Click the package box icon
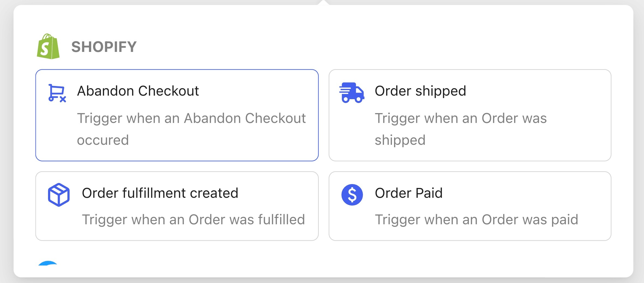Viewport: 644px width, 283px height. coord(59,195)
